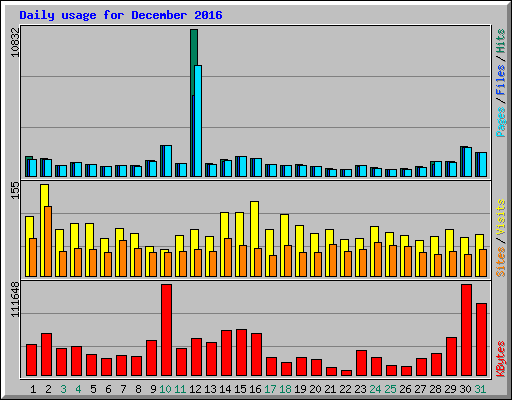The image size is (512, 400).
Task: Select the red KBytes bar on day 15
Action: (x=241, y=353)
